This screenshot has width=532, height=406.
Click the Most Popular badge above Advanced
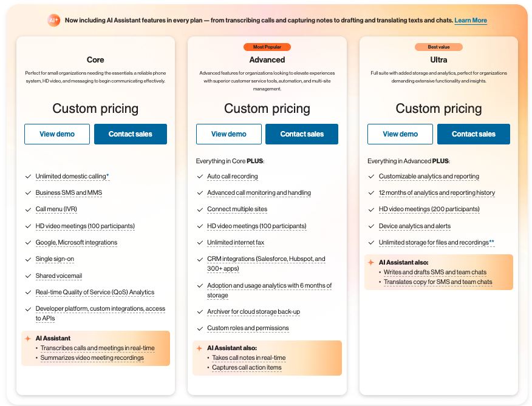pyautogui.click(x=267, y=47)
